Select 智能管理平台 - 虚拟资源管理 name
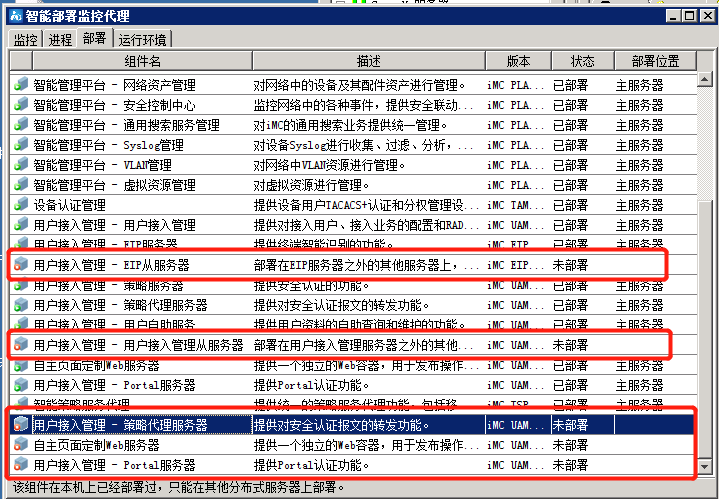Image resolution: width=719 pixels, height=499 pixels. coord(114,185)
